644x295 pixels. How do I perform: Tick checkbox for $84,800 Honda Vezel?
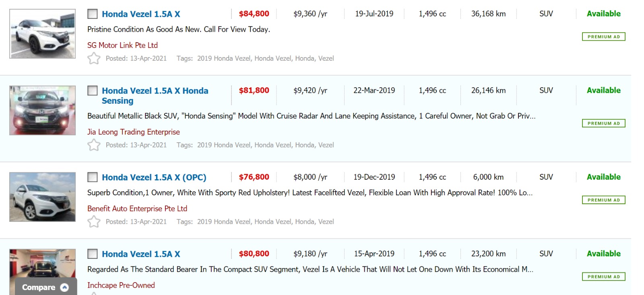click(93, 14)
